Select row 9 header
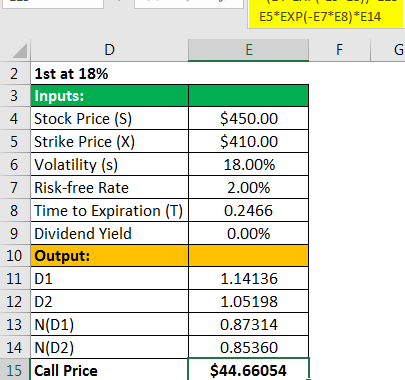The image size is (405, 380). (15, 233)
